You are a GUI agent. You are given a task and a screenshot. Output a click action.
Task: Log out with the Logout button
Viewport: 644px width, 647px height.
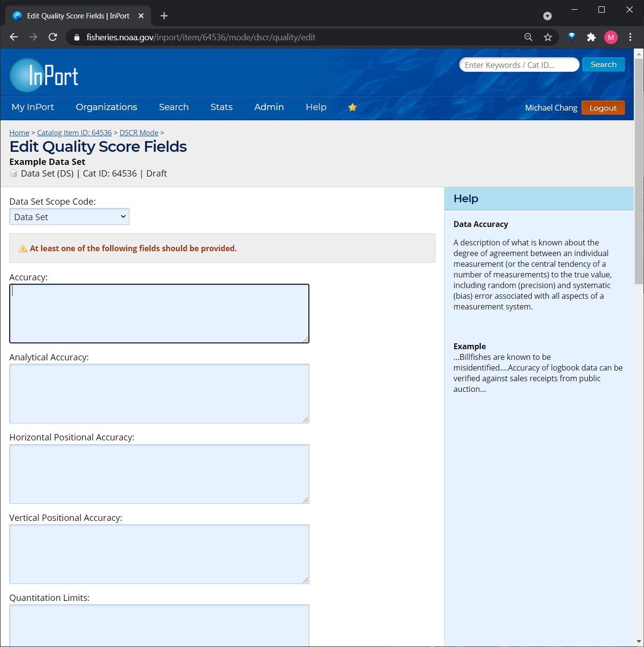click(x=603, y=108)
